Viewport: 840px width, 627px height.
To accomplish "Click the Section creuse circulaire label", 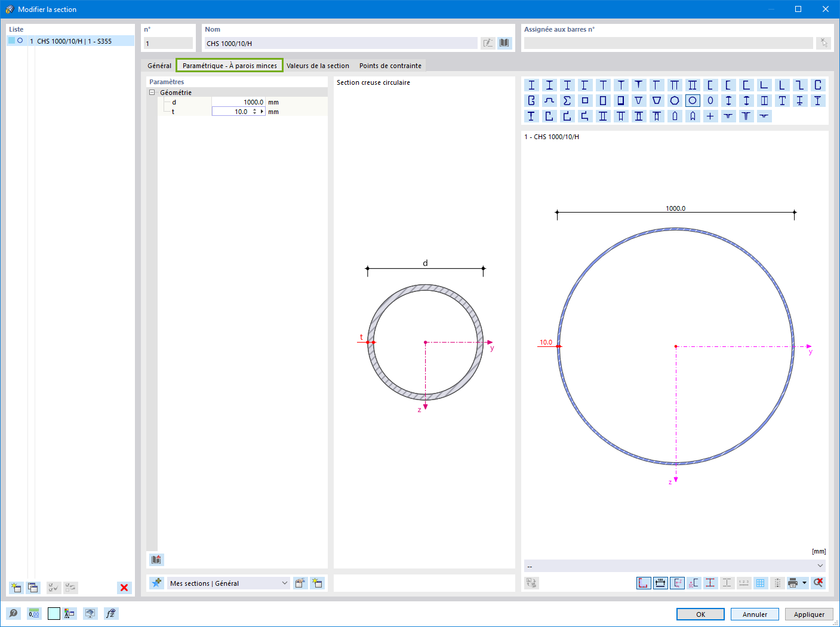I will 373,82.
